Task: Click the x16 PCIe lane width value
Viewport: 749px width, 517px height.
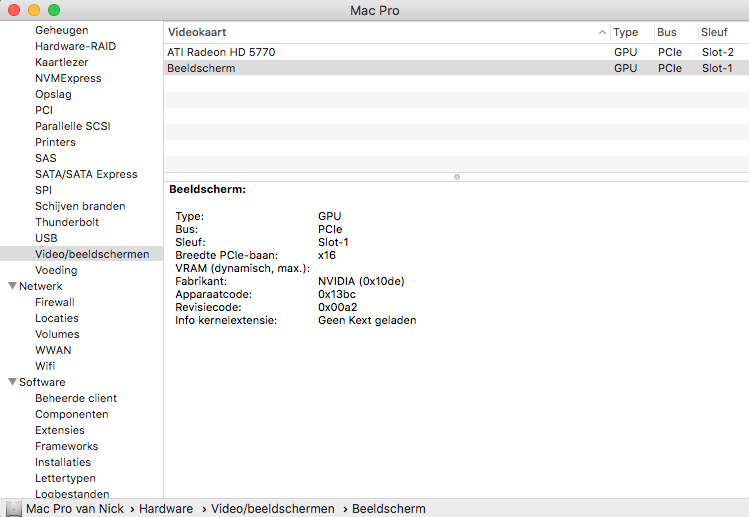Action: tap(327, 255)
